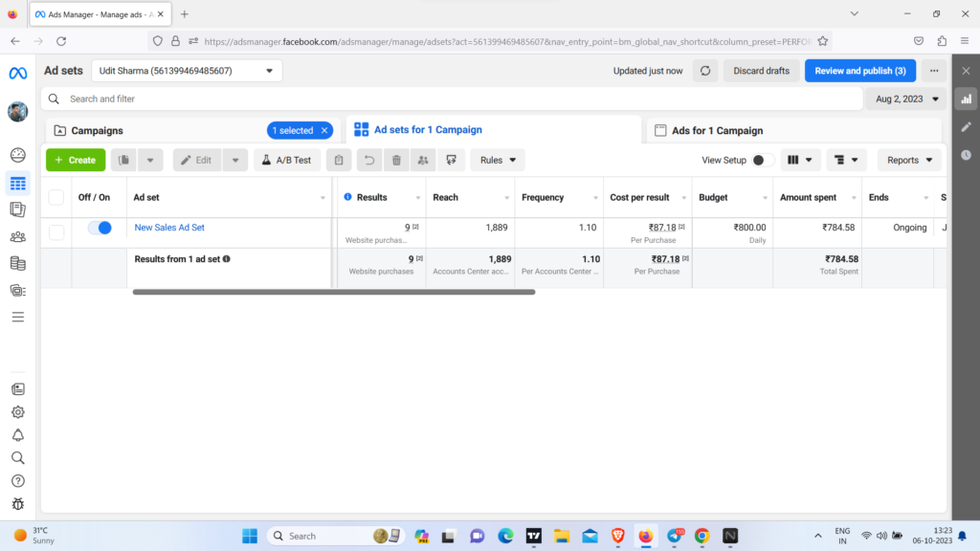Viewport: 980px width, 551px height.
Task: Click the refresh data icon
Action: pos(705,71)
